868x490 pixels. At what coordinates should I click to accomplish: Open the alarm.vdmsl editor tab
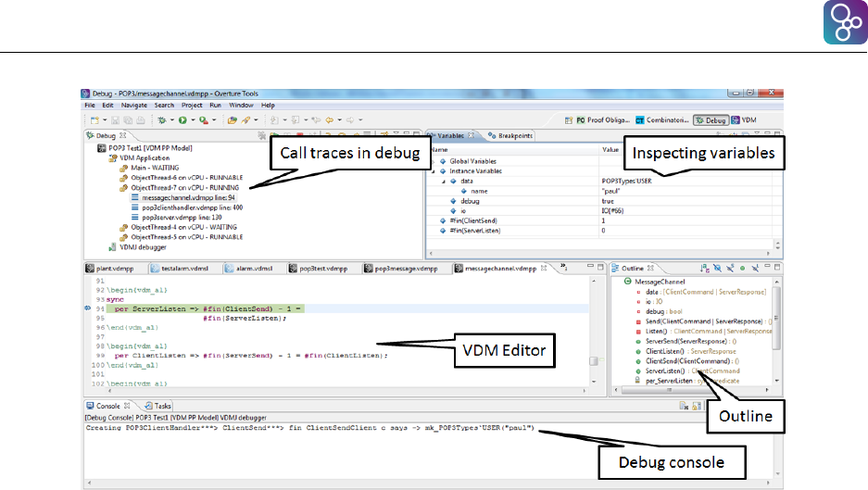click(248, 269)
